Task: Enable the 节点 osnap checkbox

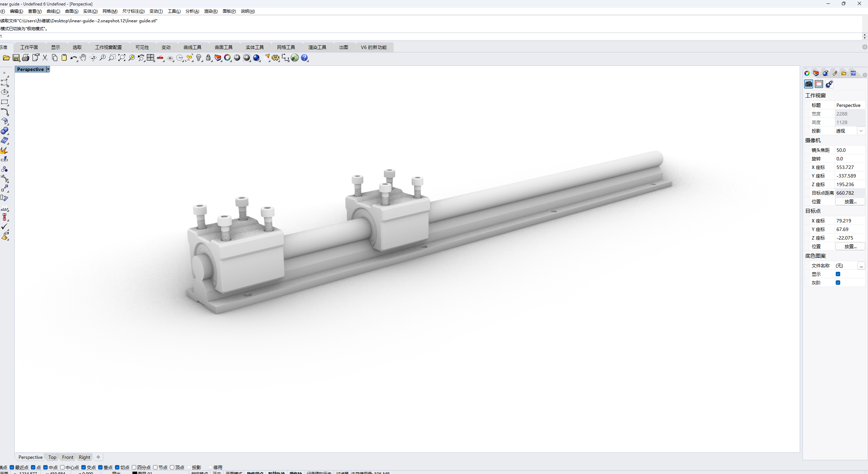Action: coord(155,467)
